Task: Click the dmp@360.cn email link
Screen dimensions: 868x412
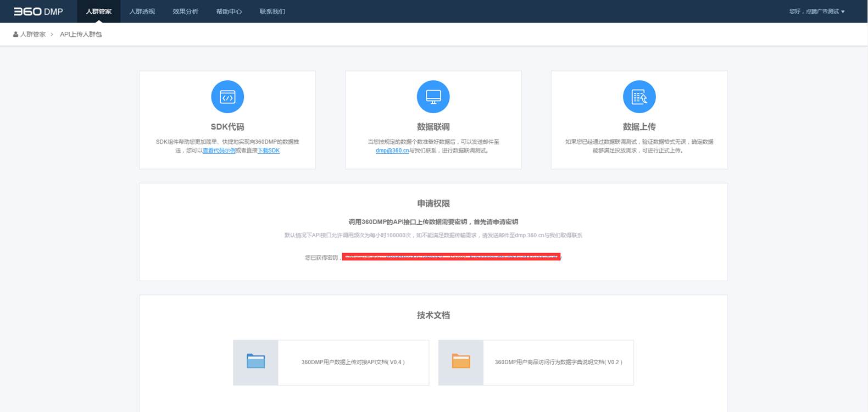Action: [392, 151]
